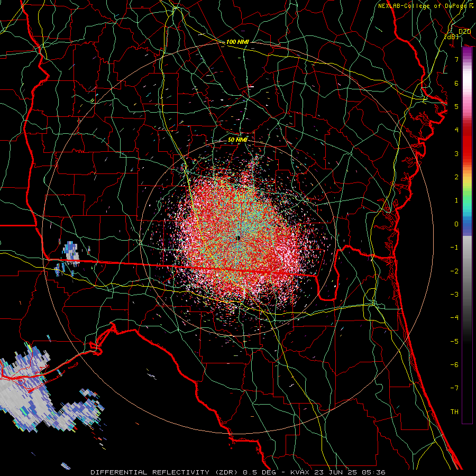Click the 5 value on the color scale

[x=456, y=106]
